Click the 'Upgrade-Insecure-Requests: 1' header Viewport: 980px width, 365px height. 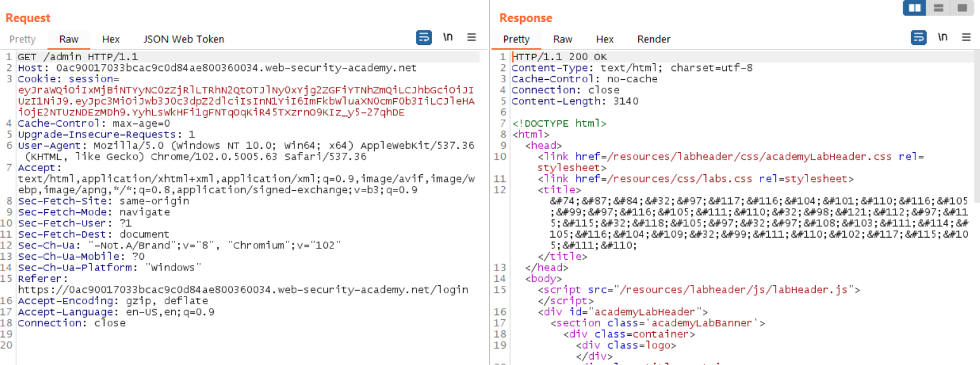(106, 134)
